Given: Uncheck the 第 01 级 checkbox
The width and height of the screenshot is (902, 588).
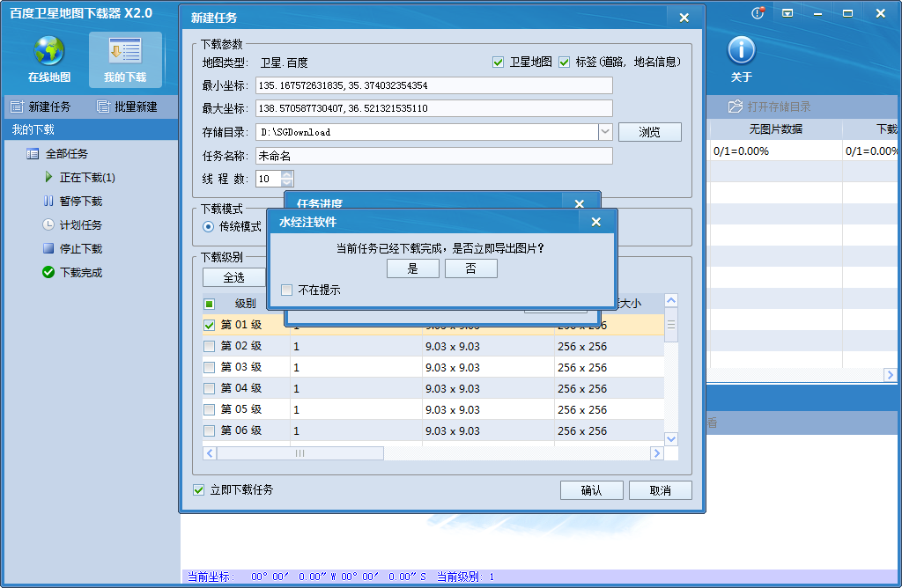Looking at the screenshot, I should coord(210,325).
